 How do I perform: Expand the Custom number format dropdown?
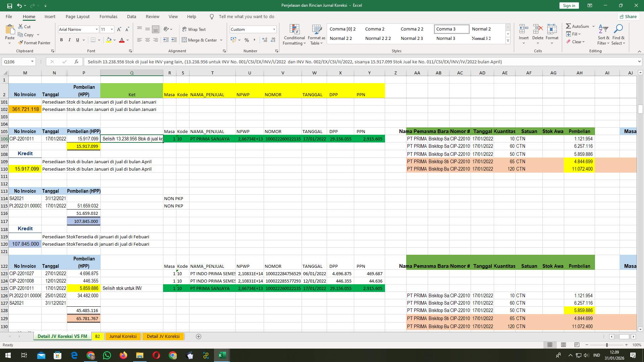(274, 29)
